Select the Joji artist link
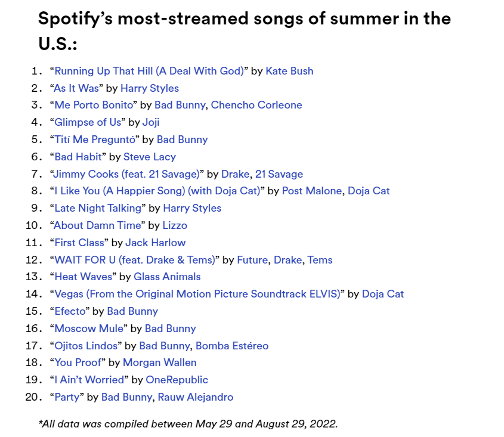 pyautogui.click(x=151, y=122)
